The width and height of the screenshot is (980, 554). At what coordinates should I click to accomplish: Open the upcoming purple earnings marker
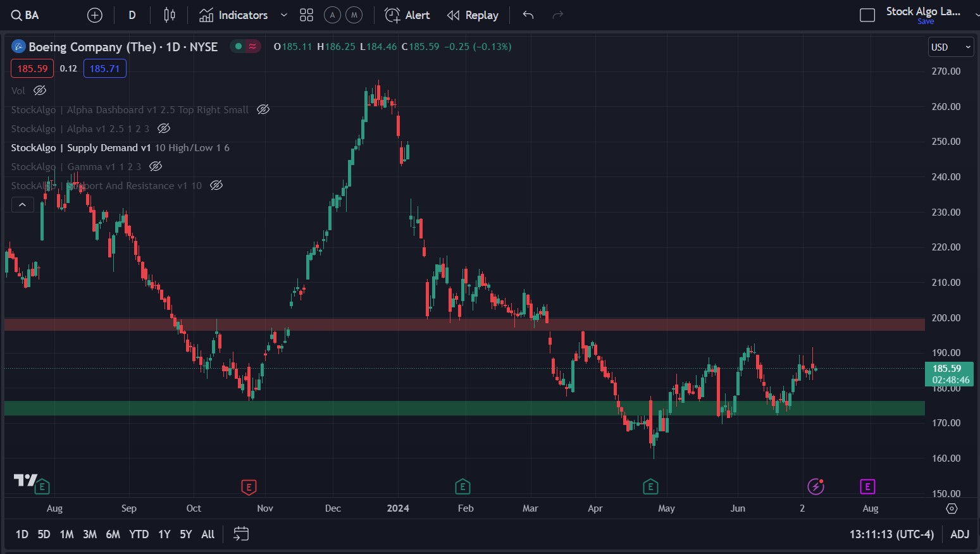coord(867,486)
